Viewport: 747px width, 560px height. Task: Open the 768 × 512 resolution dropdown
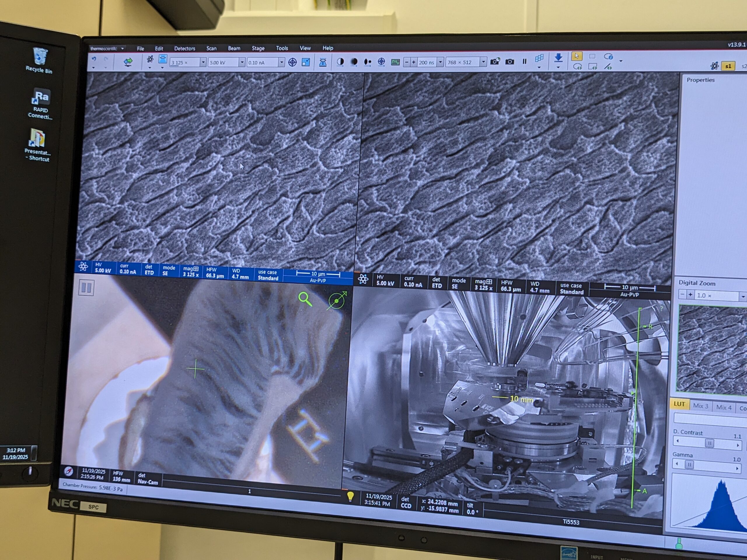point(483,62)
